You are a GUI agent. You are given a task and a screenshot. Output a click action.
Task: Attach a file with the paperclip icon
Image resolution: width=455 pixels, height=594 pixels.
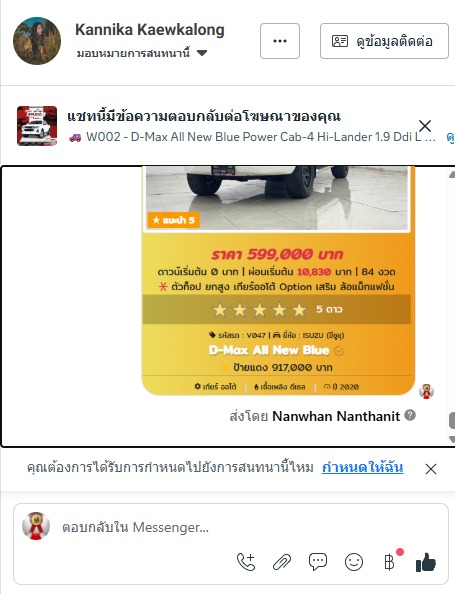(282, 562)
